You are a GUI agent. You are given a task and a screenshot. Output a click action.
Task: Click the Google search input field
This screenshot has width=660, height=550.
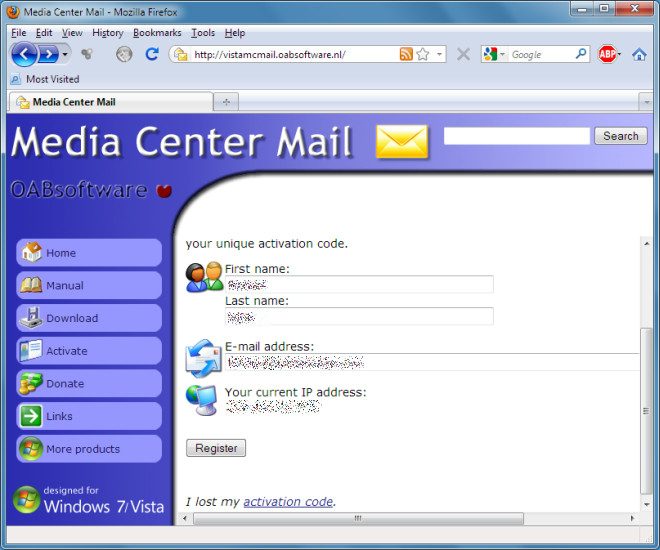(541, 54)
